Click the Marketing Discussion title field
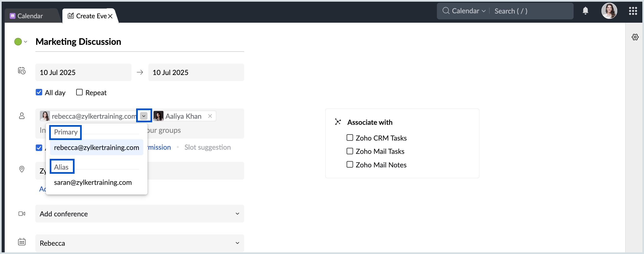This screenshot has height=254, width=644. coord(140,42)
